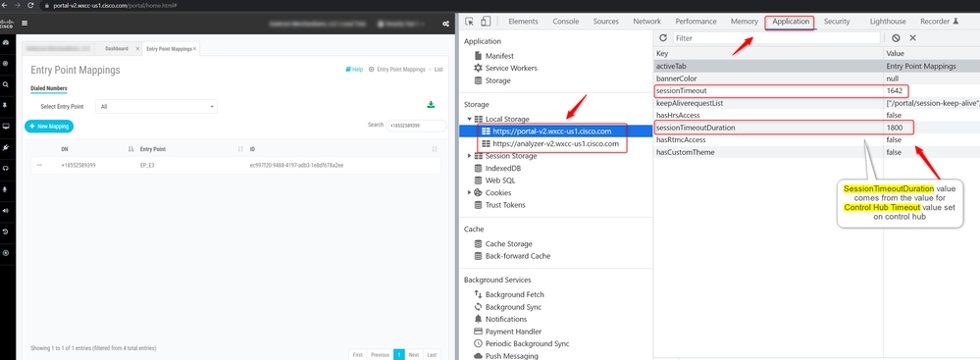Refresh storage with the reload icon
The image size is (980, 360).
click(x=663, y=38)
